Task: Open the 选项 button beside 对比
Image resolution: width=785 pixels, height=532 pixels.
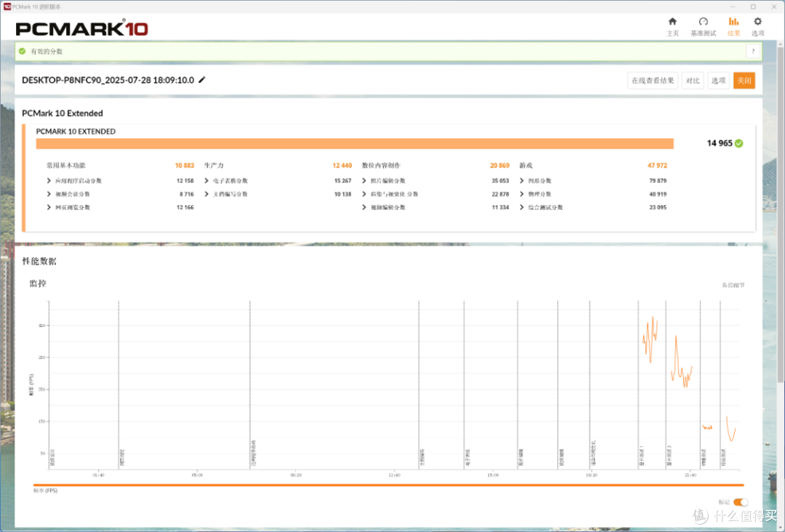Action: click(718, 81)
